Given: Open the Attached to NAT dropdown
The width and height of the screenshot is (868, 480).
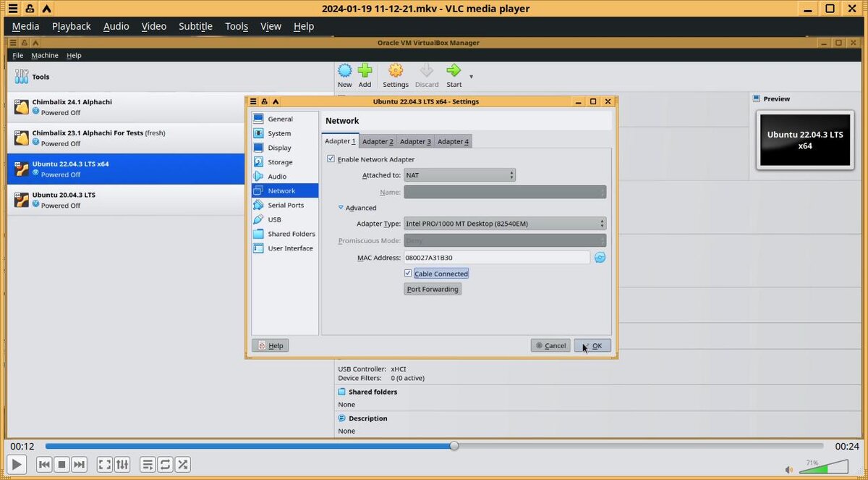Looking at the screenshot, I should point(459,175).
